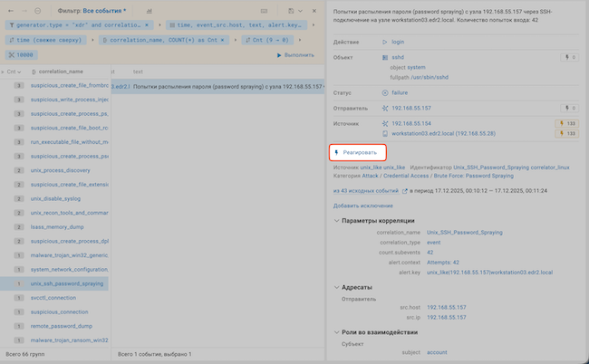Click the subject value account

[437, 352]
